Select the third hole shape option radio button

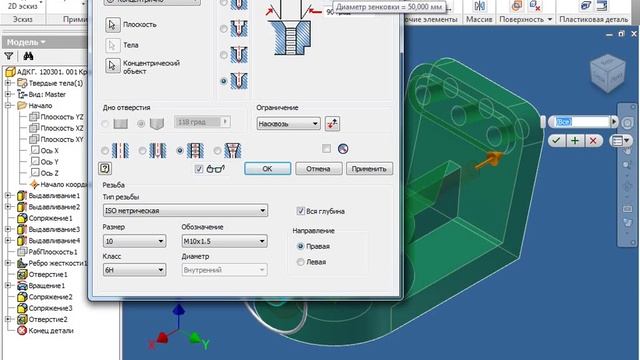tap(223, 55)
